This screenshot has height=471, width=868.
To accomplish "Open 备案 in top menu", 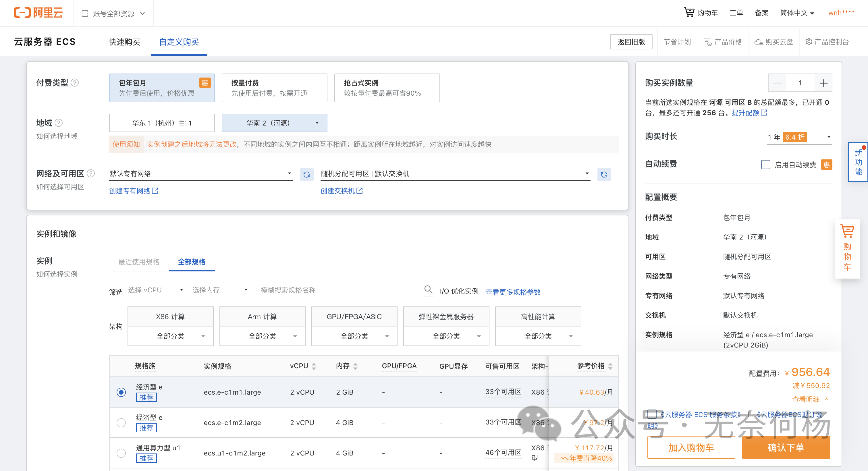I will point(761,13).
